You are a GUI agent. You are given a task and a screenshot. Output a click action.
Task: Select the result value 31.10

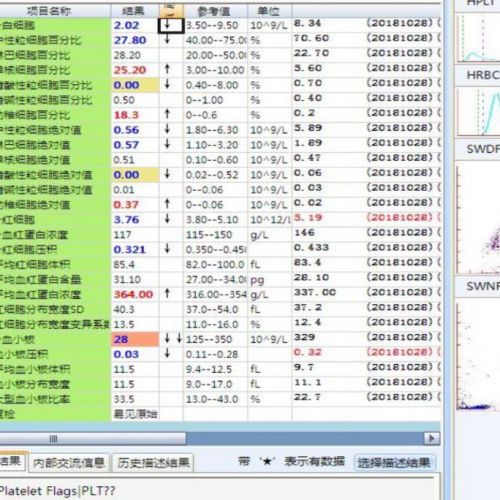[127, 280]
